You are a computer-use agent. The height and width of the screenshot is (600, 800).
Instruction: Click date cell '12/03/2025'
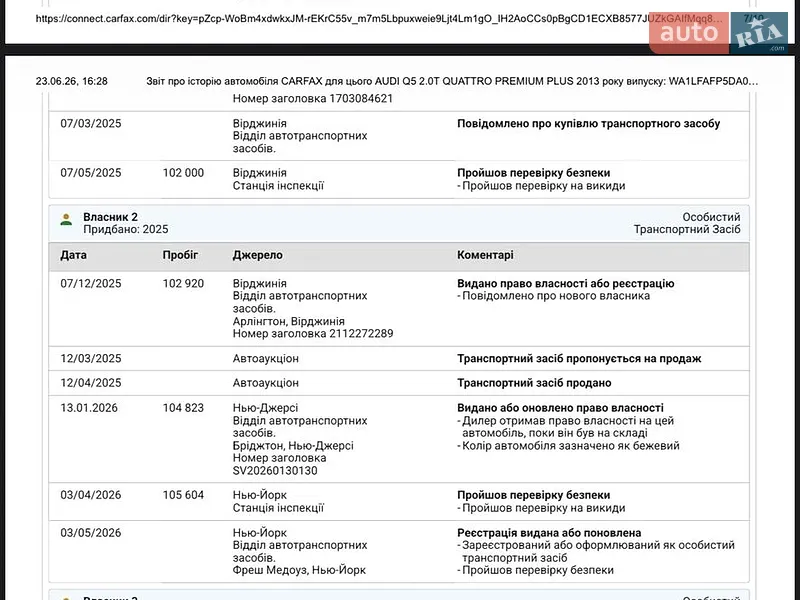(x=91, y=359)
